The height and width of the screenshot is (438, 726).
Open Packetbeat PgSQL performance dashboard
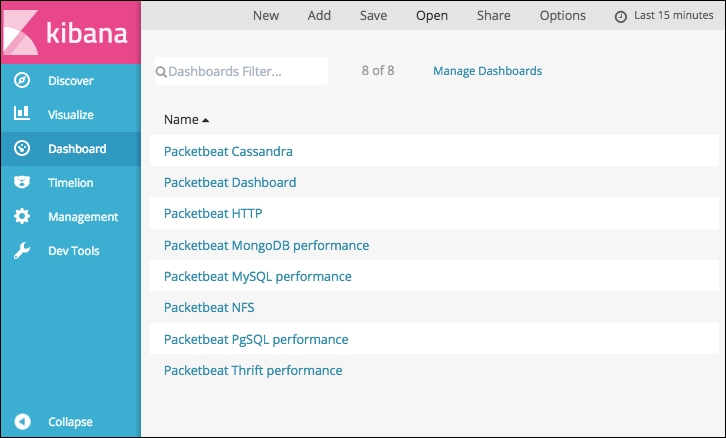[256, 339]
